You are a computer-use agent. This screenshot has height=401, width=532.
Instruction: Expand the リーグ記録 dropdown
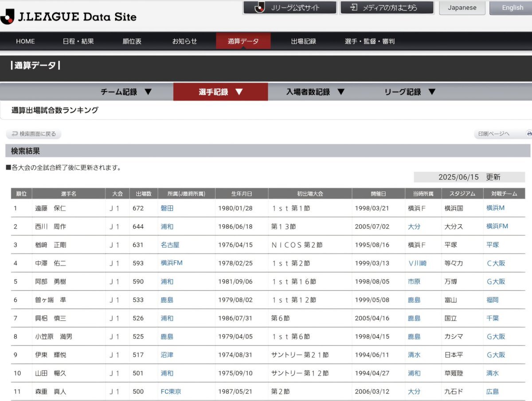[410, 92]
